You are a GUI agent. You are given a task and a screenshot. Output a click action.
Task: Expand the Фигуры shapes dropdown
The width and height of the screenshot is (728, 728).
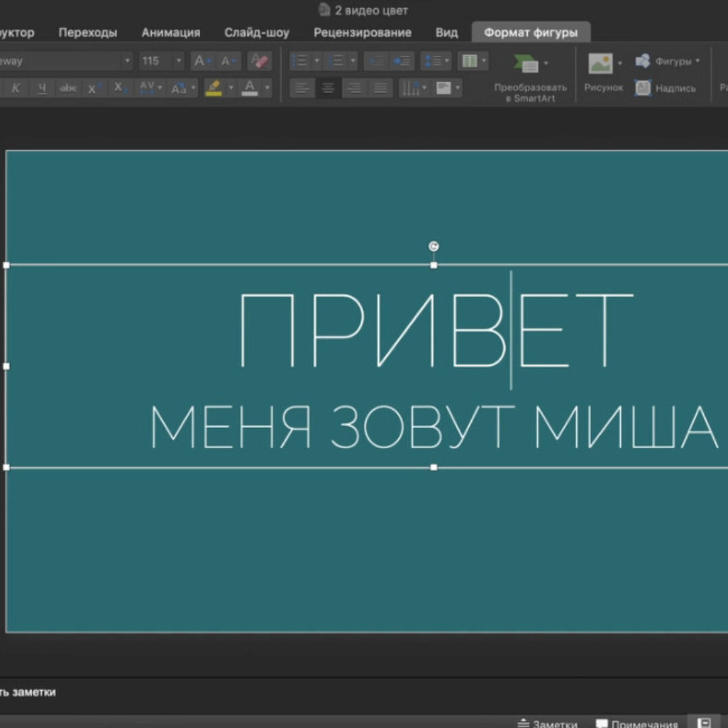(x=698, y=61)
